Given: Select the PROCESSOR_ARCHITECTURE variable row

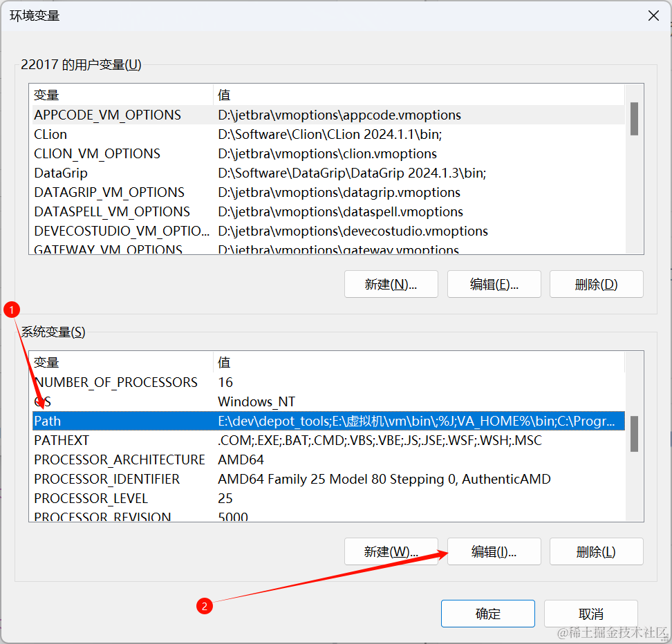Looking at the screenshot, I should pyautogui.click(x=328, y=460).
